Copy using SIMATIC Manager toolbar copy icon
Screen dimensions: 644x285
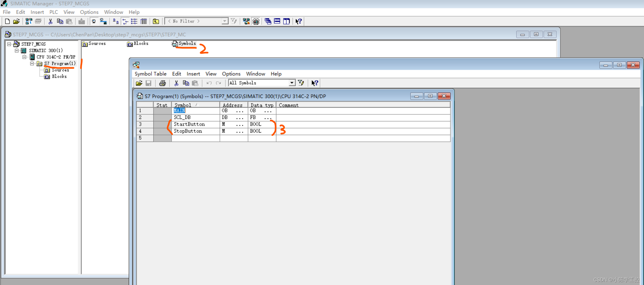pyautogui.click(x=60, y=21)
